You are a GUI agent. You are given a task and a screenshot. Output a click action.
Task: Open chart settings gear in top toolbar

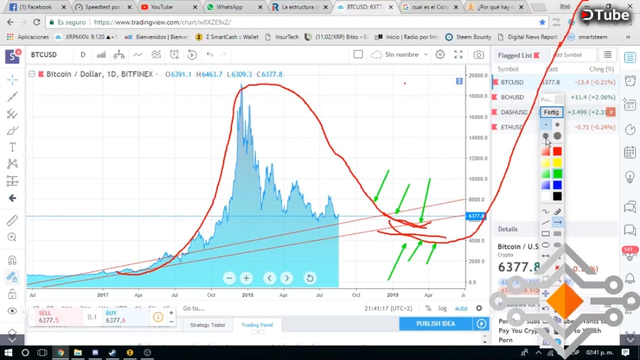pos(440,55)
